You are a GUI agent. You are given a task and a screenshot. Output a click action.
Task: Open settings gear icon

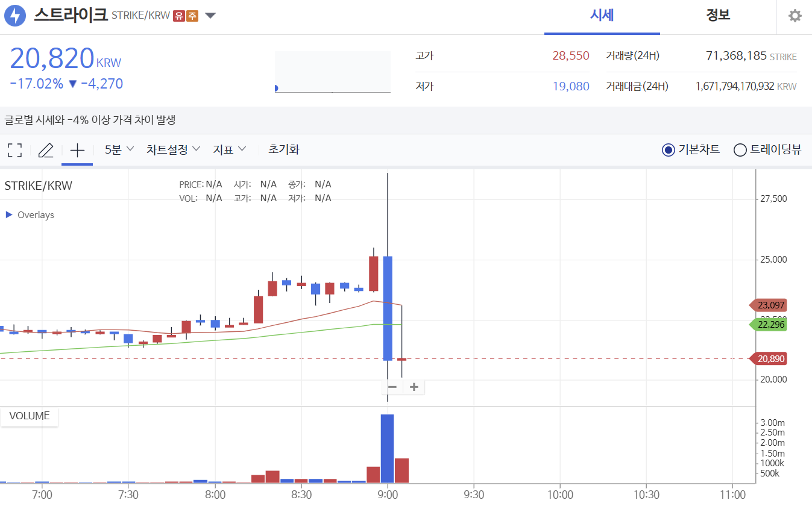(x=795, y=16)
